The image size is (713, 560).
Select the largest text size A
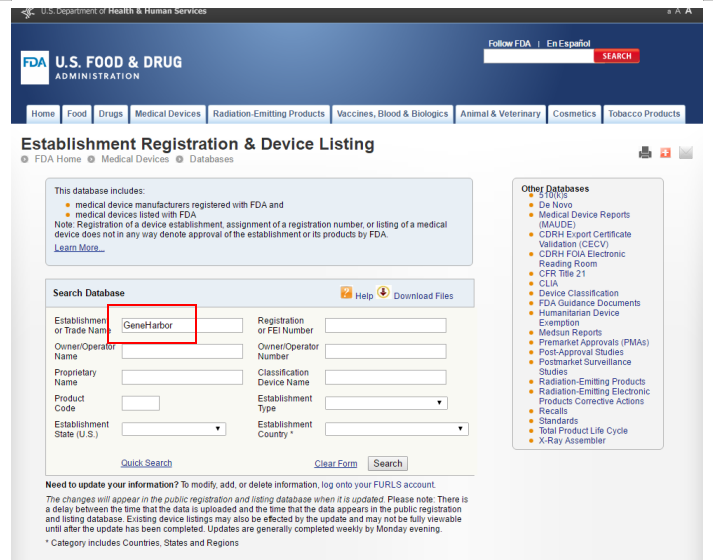tap(688, 11)
